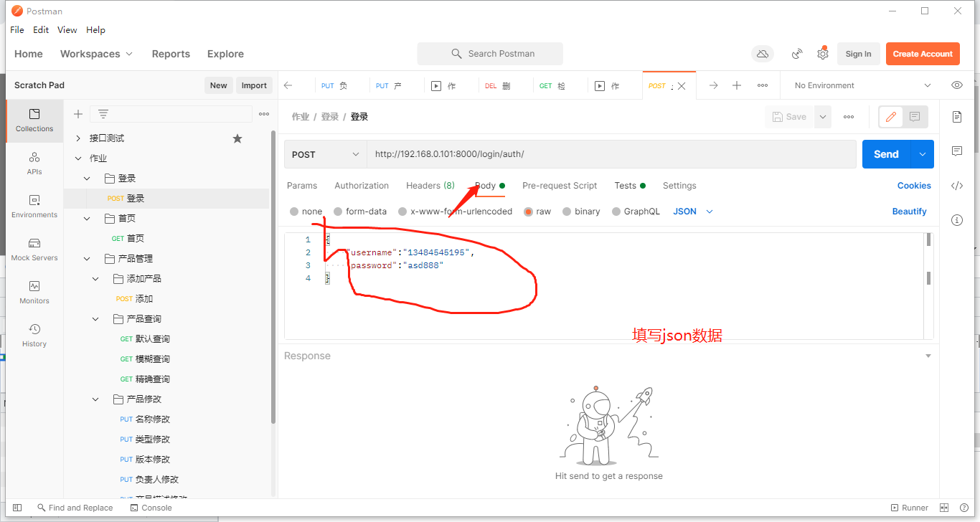Click the offline cloud sync icon
Viewport: 980px width, 522px height.
click(x=763, y=54)
